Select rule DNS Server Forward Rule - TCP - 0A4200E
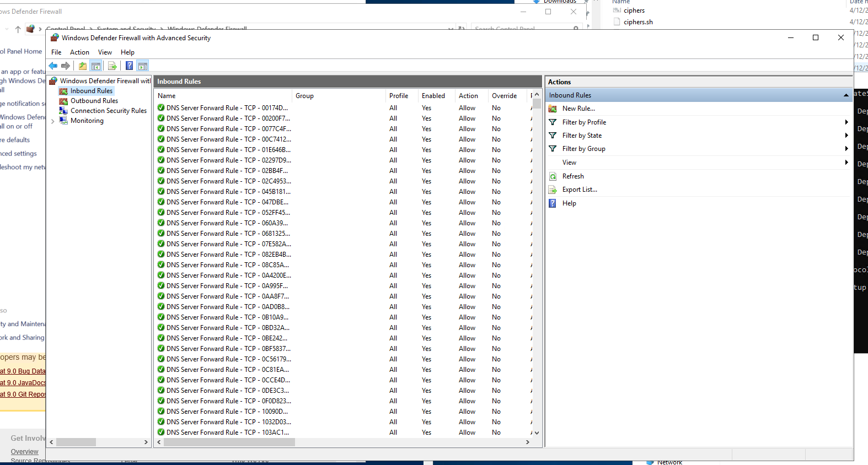868x465 pixels. coord(228,275)
